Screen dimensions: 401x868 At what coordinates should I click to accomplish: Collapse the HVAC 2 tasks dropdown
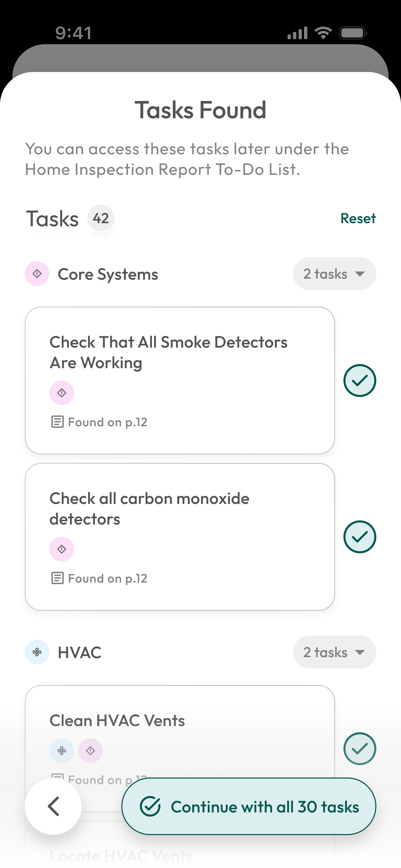tap(334, 652)
